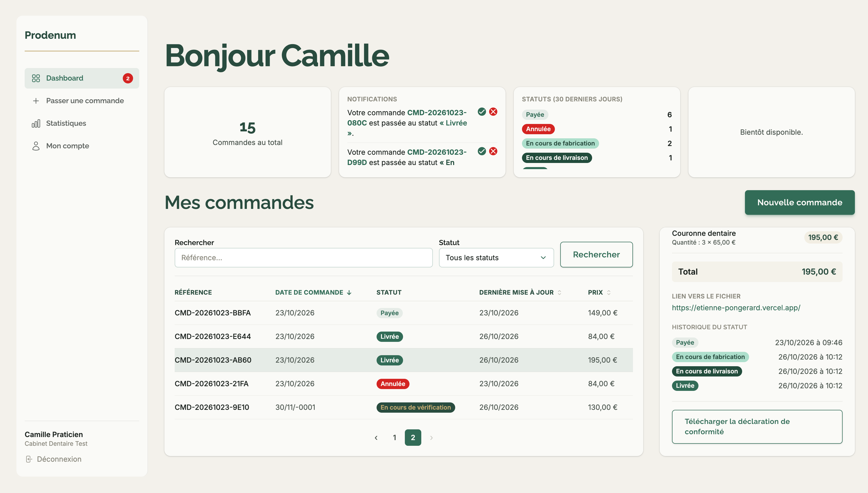This screenshot has height=493, width=868.
Task: Click current page 2 pagination button
Action: tap(413, 438)
